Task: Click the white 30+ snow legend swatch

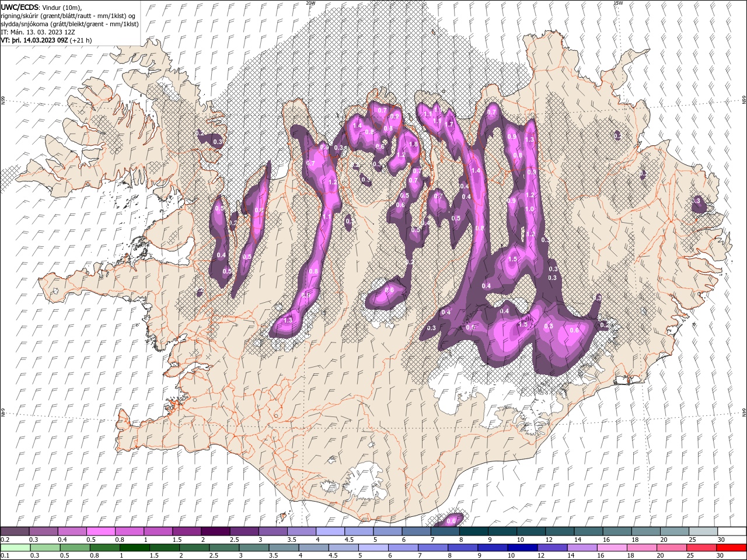Action: (732, 531)
